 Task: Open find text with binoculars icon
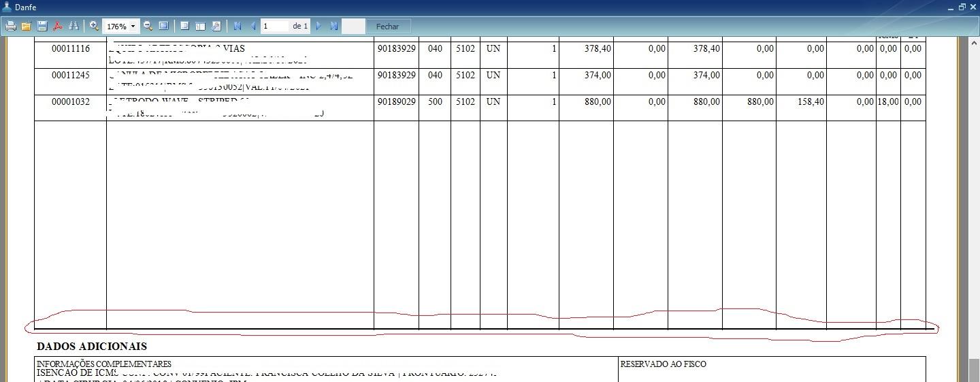pos(74,26)
